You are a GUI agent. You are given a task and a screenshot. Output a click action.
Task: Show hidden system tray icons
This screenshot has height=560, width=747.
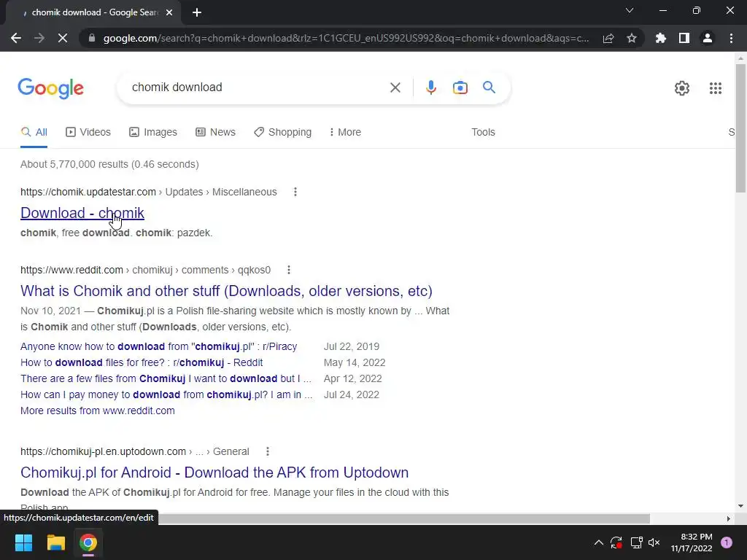tap(599, 542)
